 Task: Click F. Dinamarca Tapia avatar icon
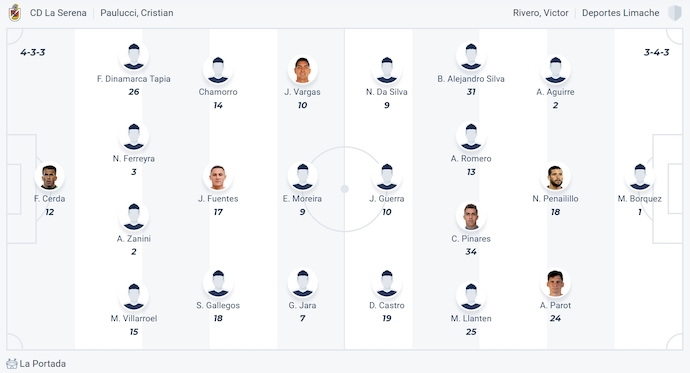pyautogui.click(x=134, y=56)
